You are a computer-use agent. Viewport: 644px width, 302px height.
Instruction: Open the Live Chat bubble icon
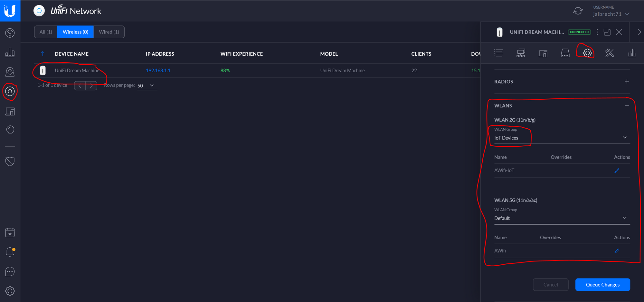10,272
